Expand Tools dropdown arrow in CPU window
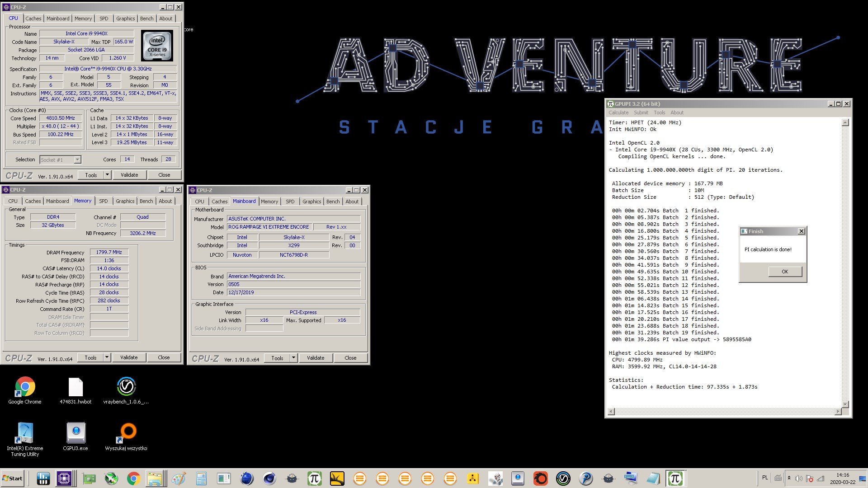Screen dimensions: 868x488 point(108,175)
